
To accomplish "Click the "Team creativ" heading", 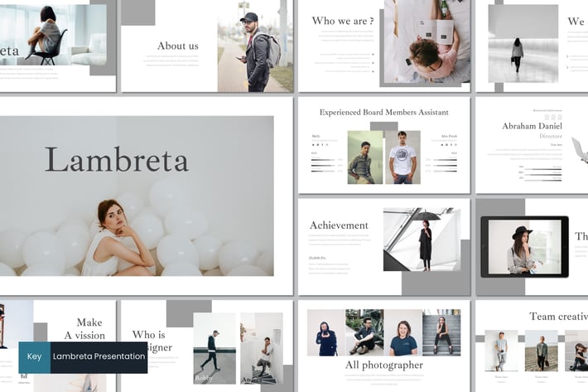I will click(559, 317).
